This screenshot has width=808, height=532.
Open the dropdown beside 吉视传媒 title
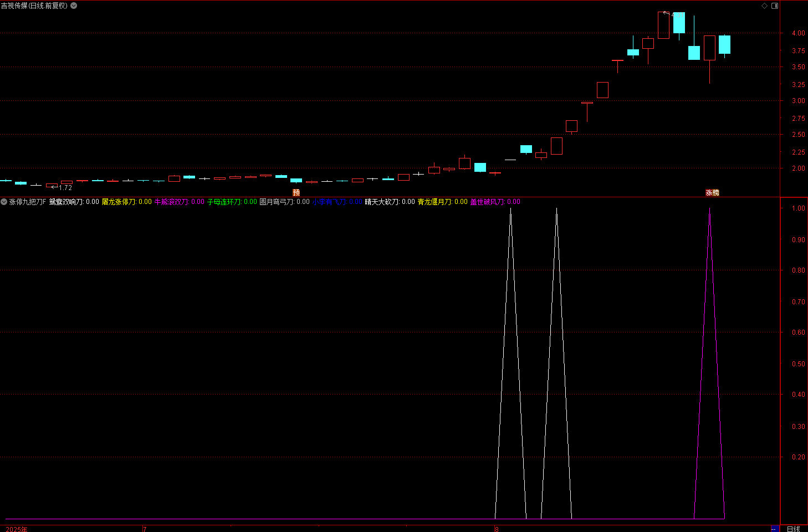(x=74, y=6)
